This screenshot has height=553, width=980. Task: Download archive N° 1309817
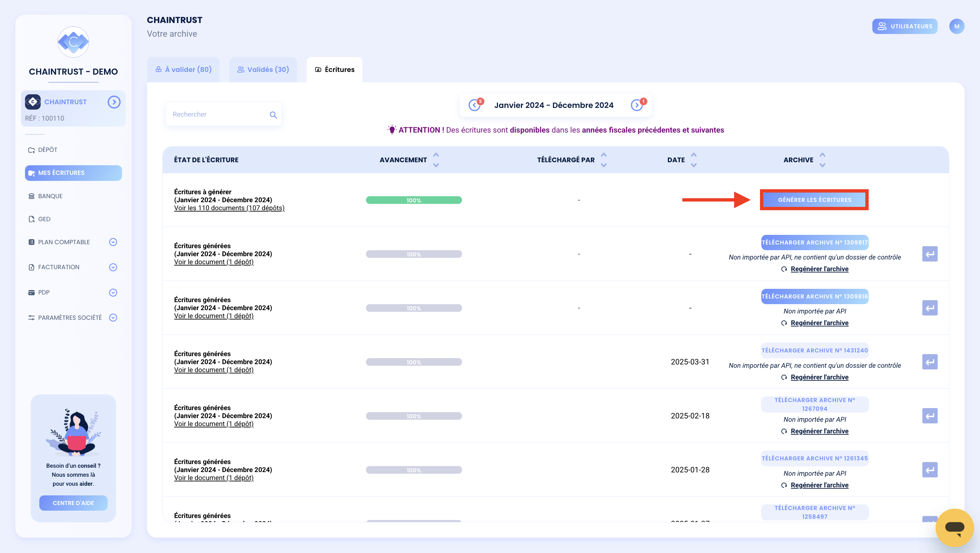click(x=815, y=242)
